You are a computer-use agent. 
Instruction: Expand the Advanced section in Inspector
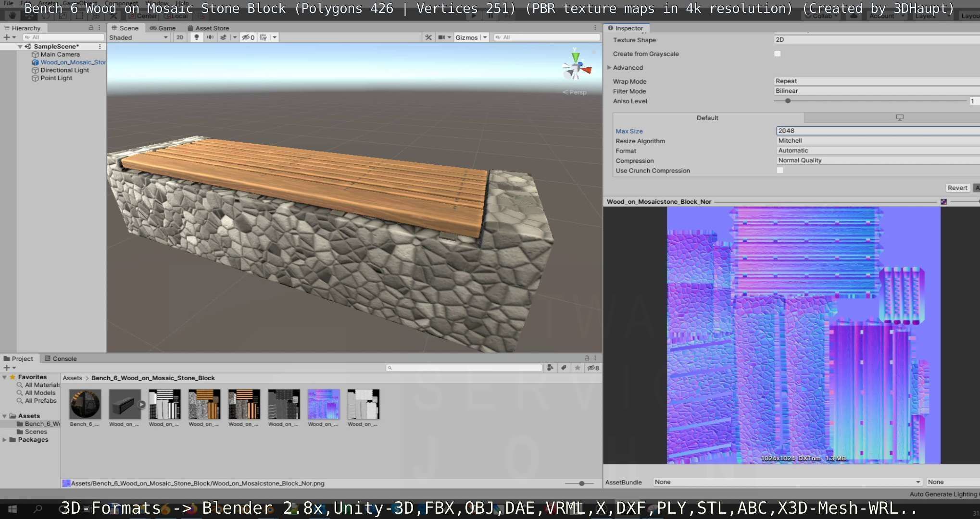point(609,68)
